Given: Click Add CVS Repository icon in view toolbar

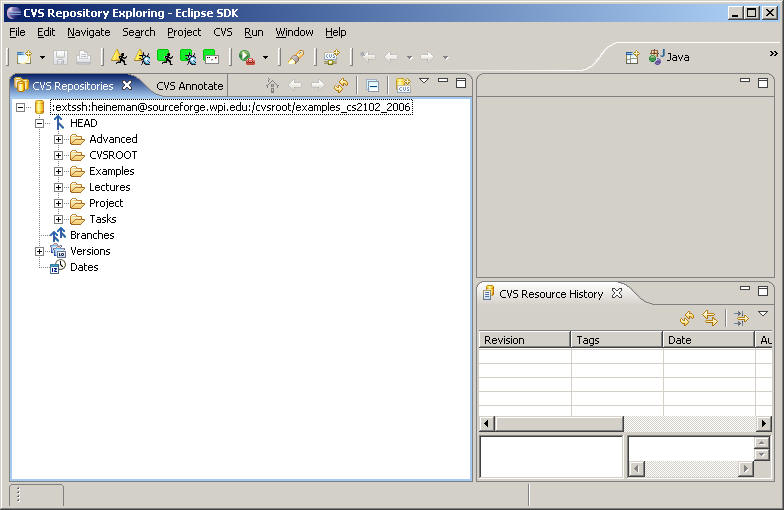Looking at the screenshot, I should pyautogui.click(x=403, y=86).
